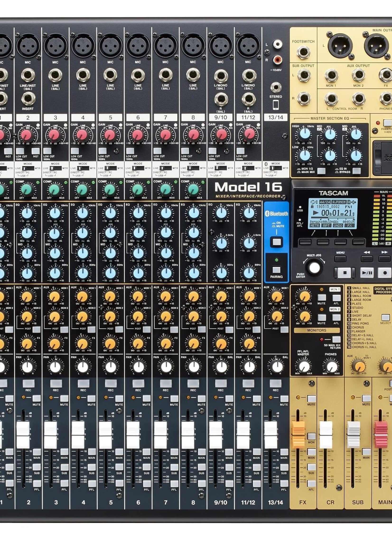Click the PFL/AFL MASTER level knob
392x549 pixels.
(304, 366)
